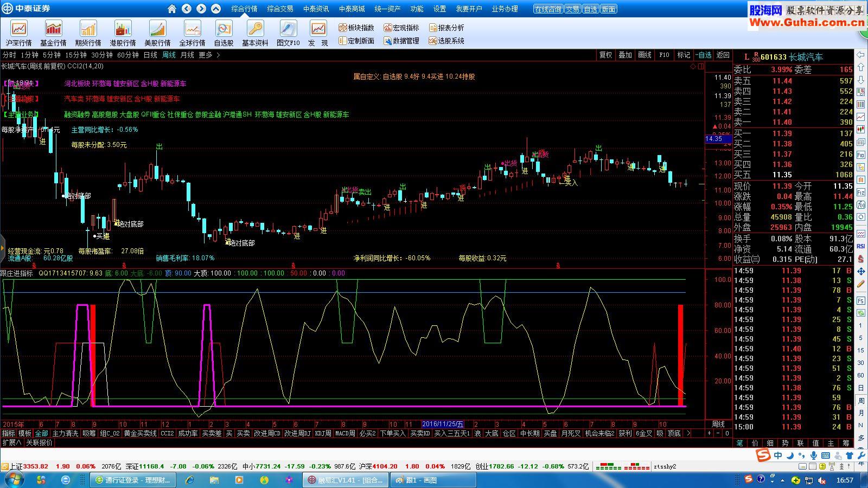
Task: Click up arrow icon in right sidebar
Action: (x=861, y=67)
